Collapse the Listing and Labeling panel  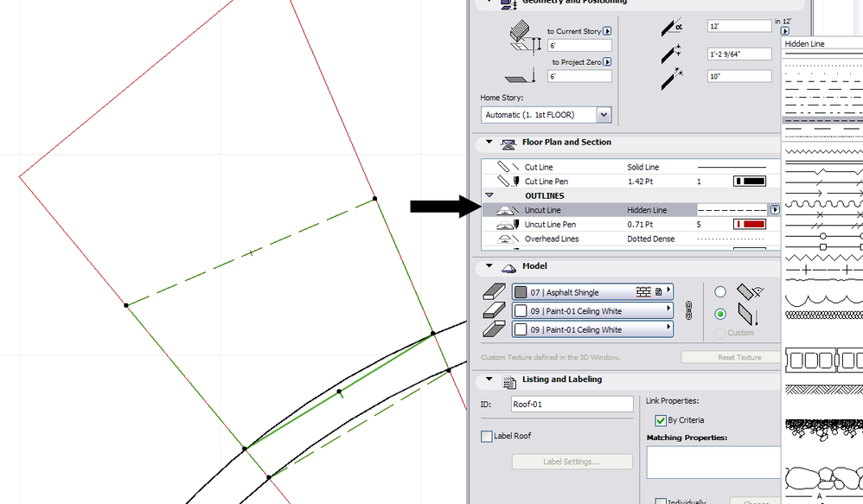489,380
